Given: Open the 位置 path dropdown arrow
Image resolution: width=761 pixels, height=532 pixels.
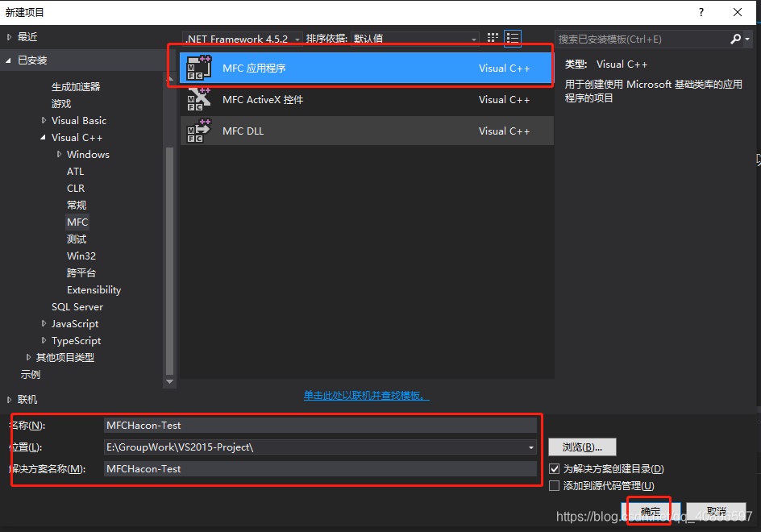Looking at the screenshot, I should pyautogui.click(x=530, y=447).
